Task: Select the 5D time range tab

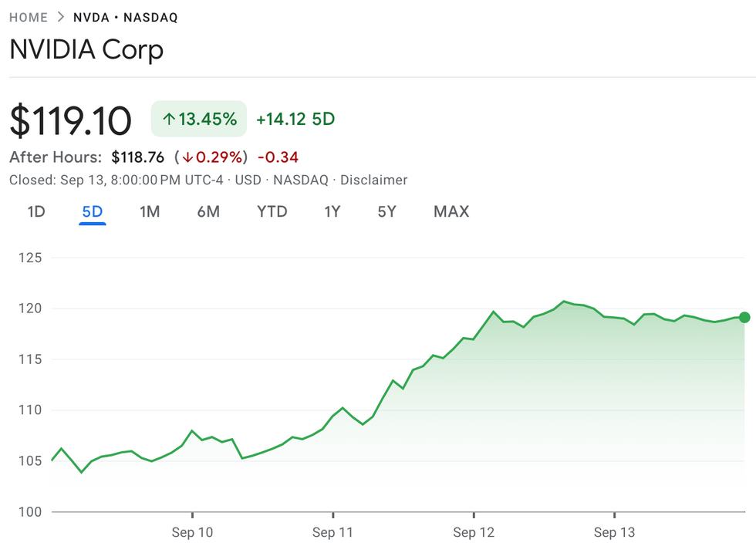Action: tap(93, 211)
